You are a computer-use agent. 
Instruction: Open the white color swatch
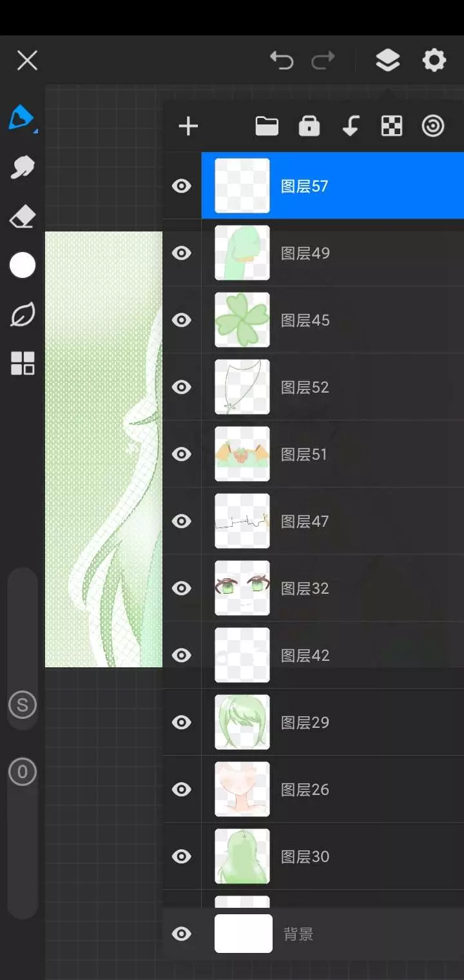(x=23, y=265)
